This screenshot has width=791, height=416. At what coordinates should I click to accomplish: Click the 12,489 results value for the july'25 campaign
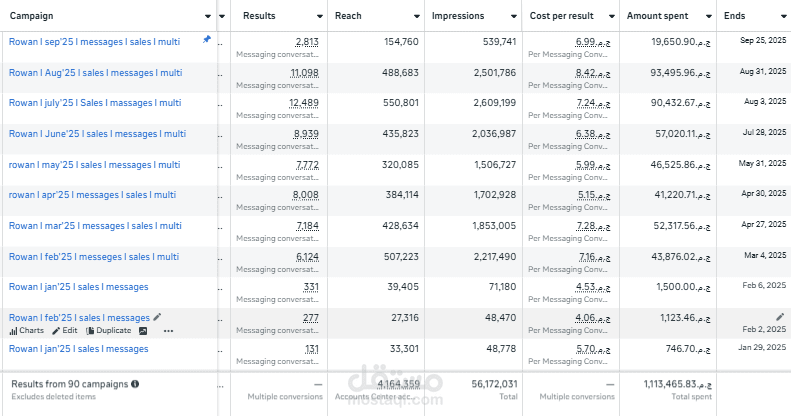click(x=304, y=104)
